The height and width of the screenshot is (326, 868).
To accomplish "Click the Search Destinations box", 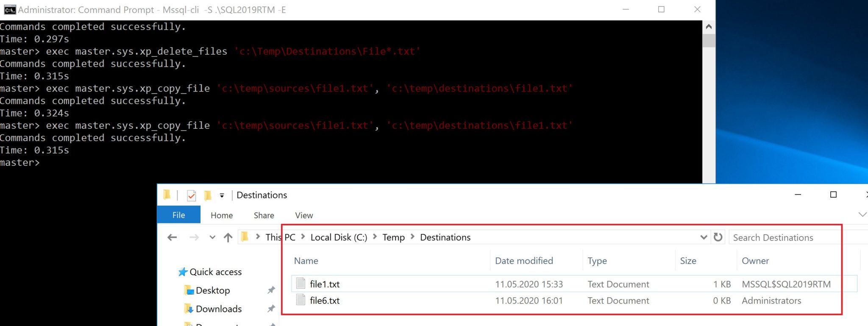I will [784, 237].
